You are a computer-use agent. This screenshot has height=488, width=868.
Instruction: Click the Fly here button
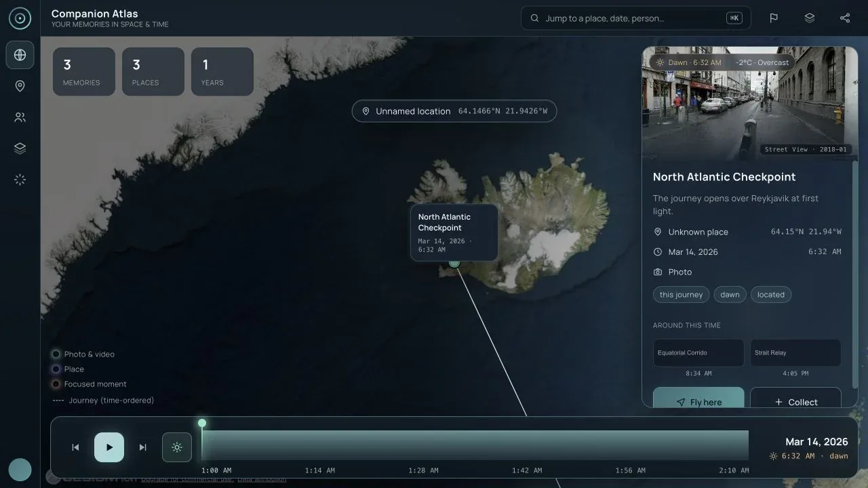pos(698,399)
